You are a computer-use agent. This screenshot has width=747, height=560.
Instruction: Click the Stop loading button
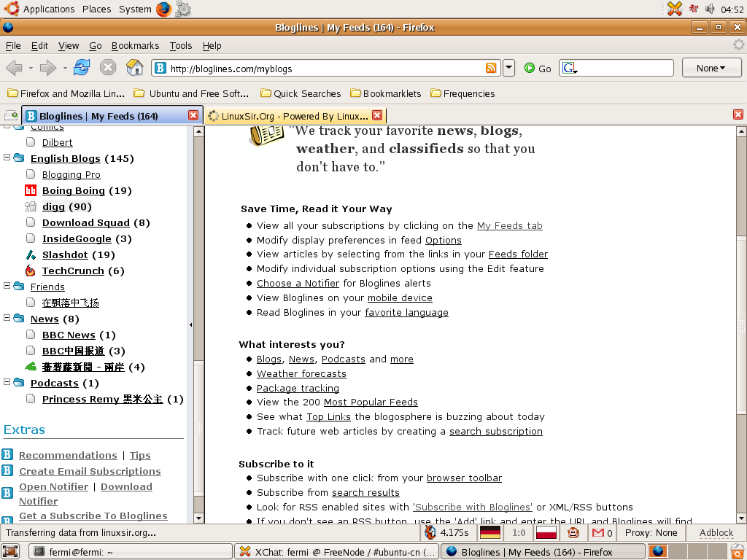[x=108, y=68]
